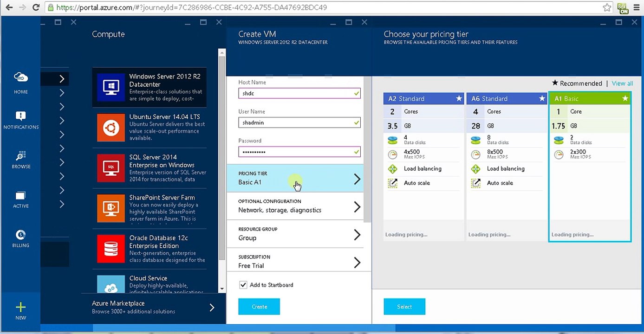Click the browser extension icon beside the star
This screenshot has height=334, width=644.
pyautogui.click(x=623, y=8)
